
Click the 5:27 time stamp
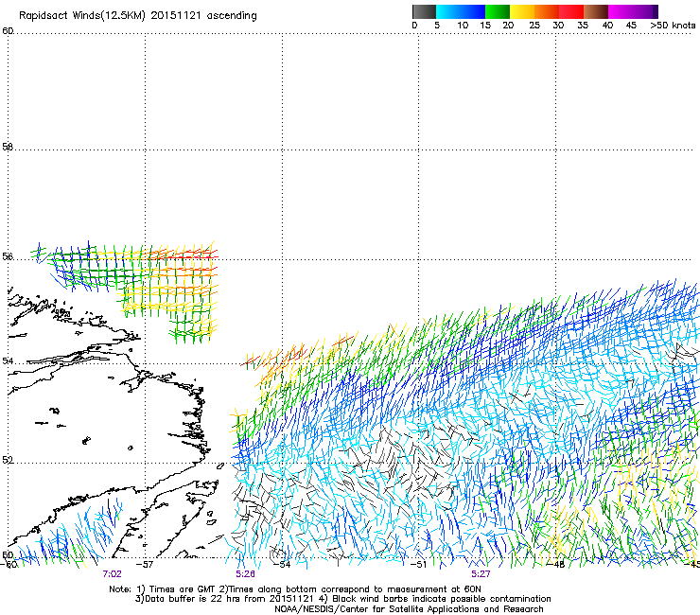click(x=481, y=574)
